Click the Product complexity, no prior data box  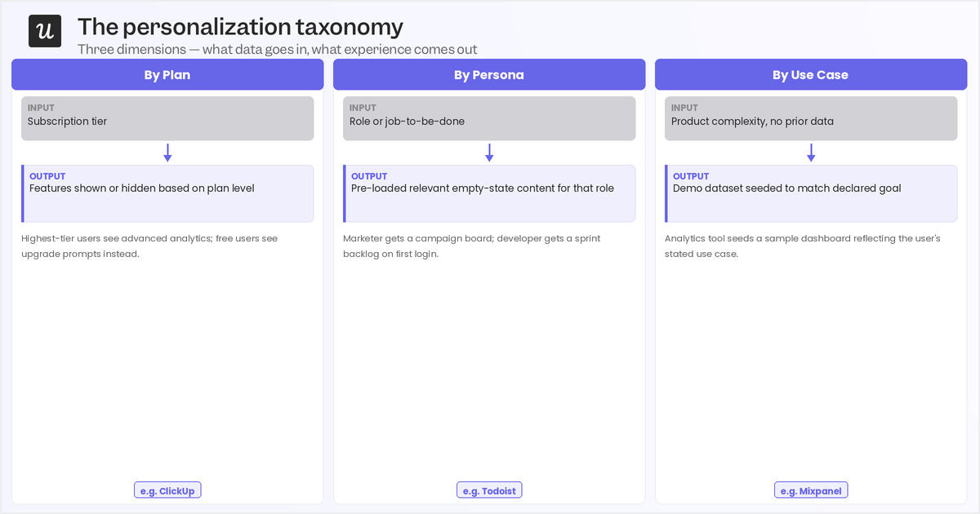[x=811, y=118]
